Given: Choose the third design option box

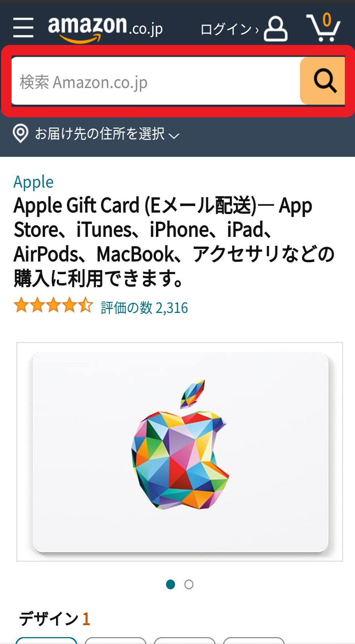Looking at the screenshot, I should pyautogui.click(x=185, y=640).
